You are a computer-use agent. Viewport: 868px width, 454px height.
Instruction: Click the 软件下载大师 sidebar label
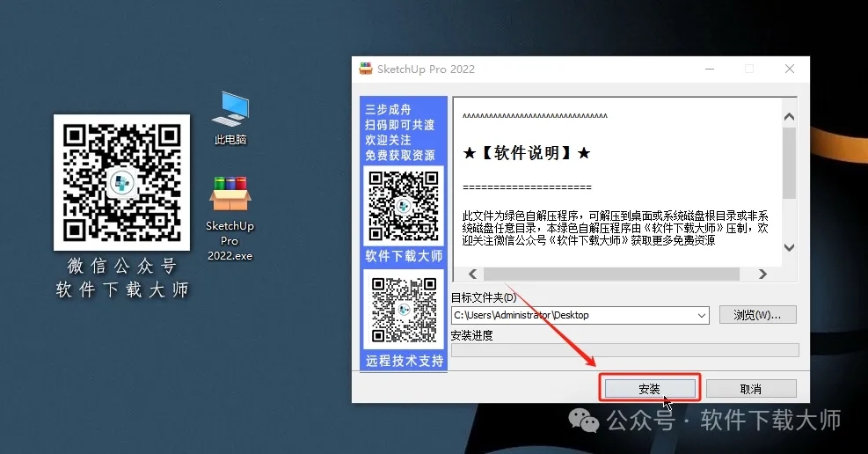(x=404, y=256)
